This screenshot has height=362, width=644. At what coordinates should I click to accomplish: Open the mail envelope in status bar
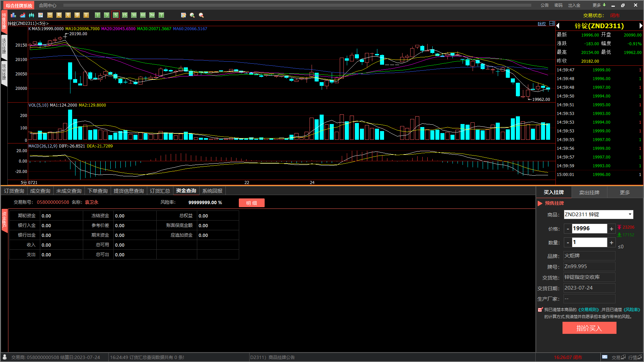pos(605,357)
